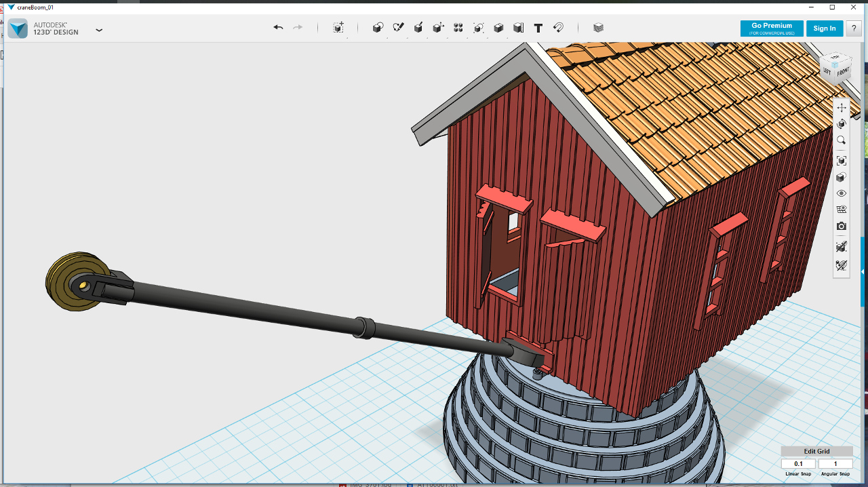The height and width of the screenshot is (487, 868).
Task: Click the Go Premium button
Action: (x=772, y=28)
